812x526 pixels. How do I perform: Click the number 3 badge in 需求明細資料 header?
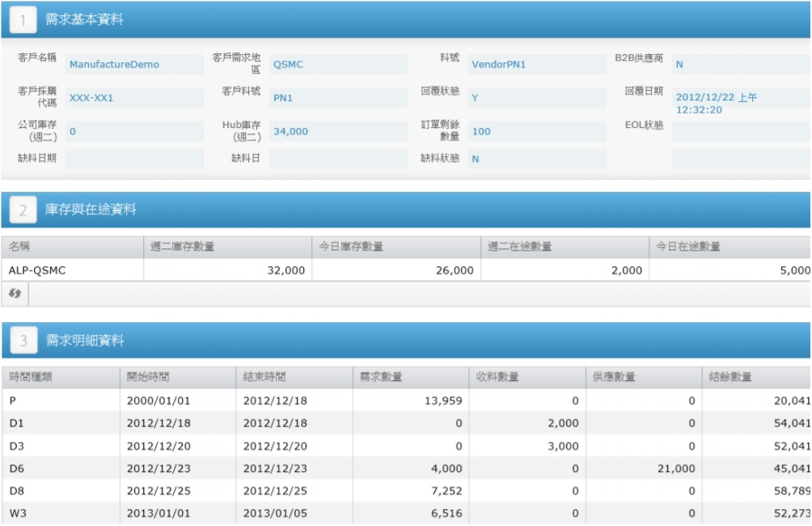(23, 341)
